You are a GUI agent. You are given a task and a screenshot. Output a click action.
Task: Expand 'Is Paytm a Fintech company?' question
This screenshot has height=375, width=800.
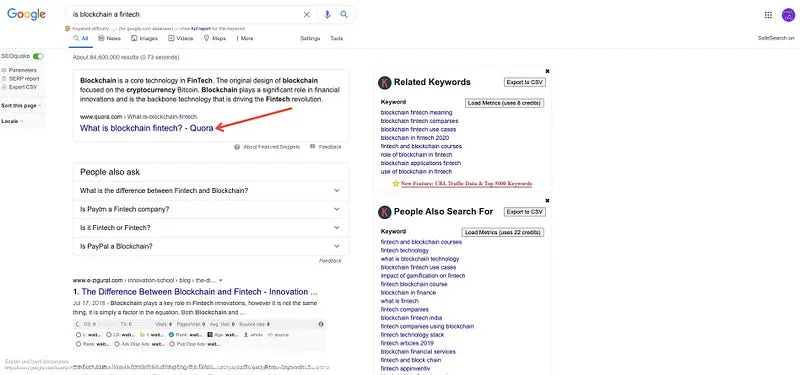211,209
